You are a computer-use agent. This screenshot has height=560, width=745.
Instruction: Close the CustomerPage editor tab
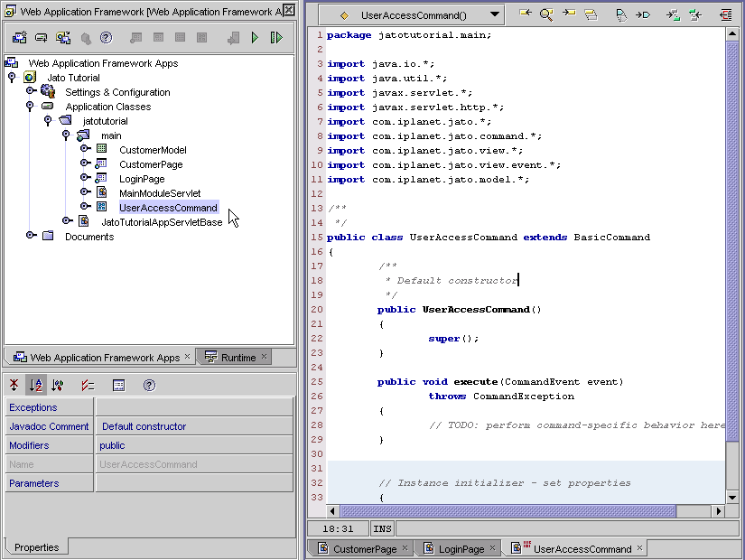point(405,548)
